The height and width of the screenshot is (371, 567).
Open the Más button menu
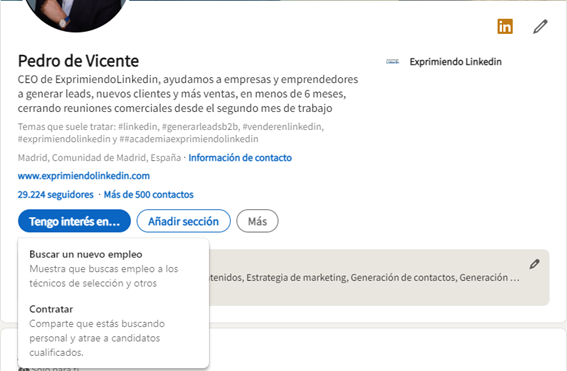click(257, 221)
